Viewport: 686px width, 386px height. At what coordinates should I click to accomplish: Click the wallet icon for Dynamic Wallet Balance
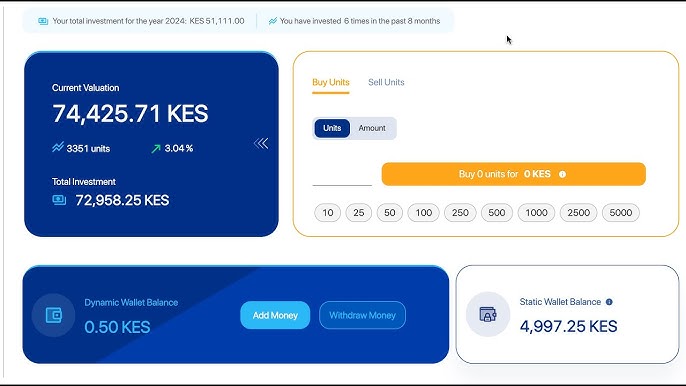tap(54, 315)
